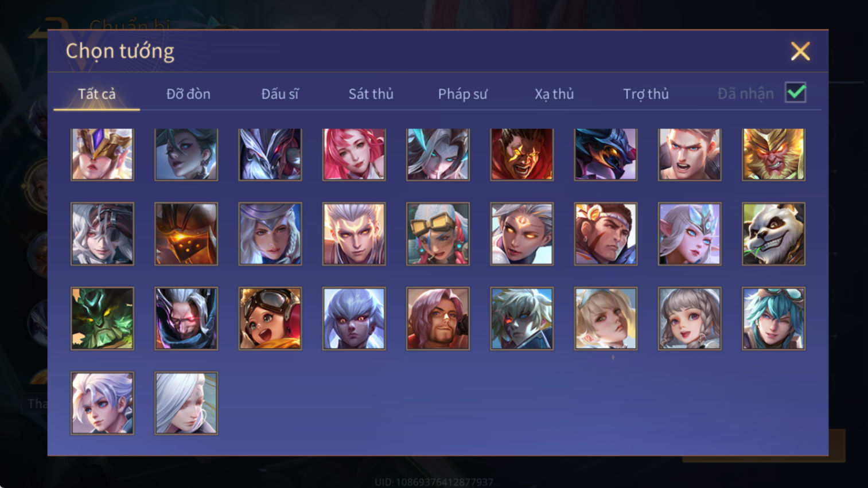
Task: Switch to the Trợ thủ tab
Action: (646, 94)
